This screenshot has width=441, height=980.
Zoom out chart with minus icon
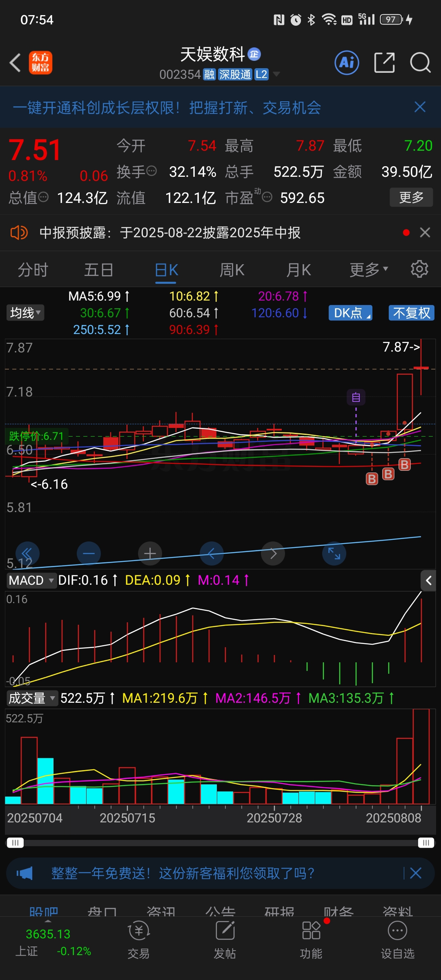click(x=89, y=554)
